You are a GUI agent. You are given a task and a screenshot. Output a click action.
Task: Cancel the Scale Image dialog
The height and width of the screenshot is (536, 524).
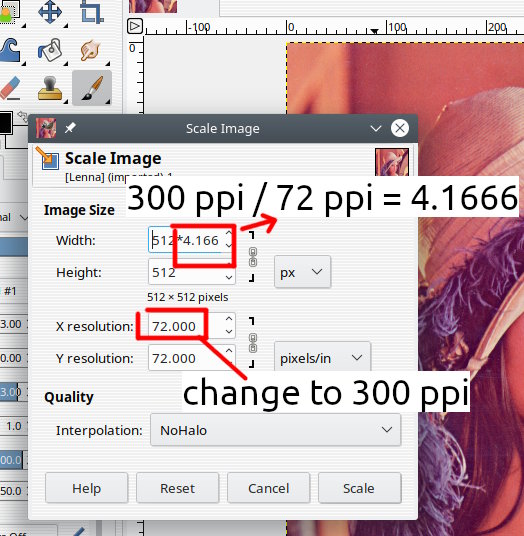click(x=269, y=488)
